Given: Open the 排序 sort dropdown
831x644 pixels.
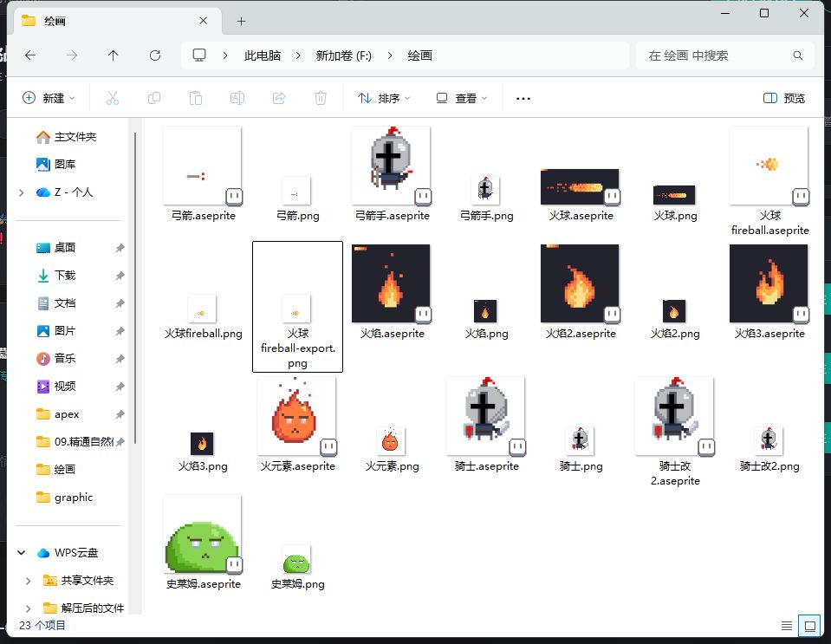Looking at the screenshot, I should coord(384,98).
